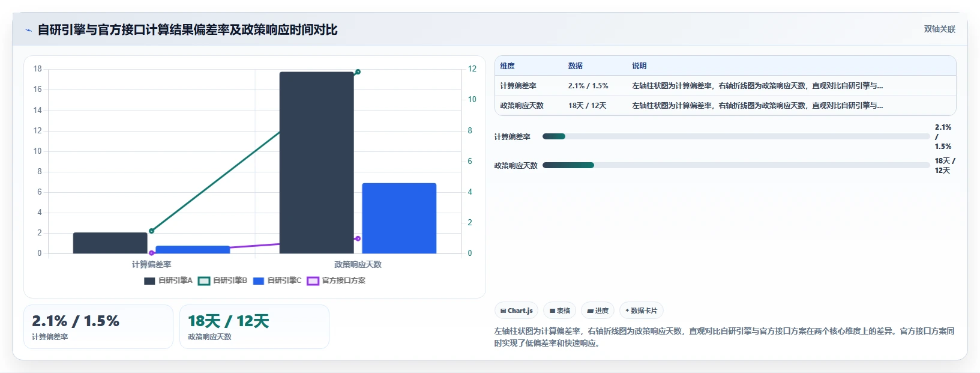The image size is (980, 373).
Task: Click the 2.1% / 1.5% table cell
Action: pos(588,86)
